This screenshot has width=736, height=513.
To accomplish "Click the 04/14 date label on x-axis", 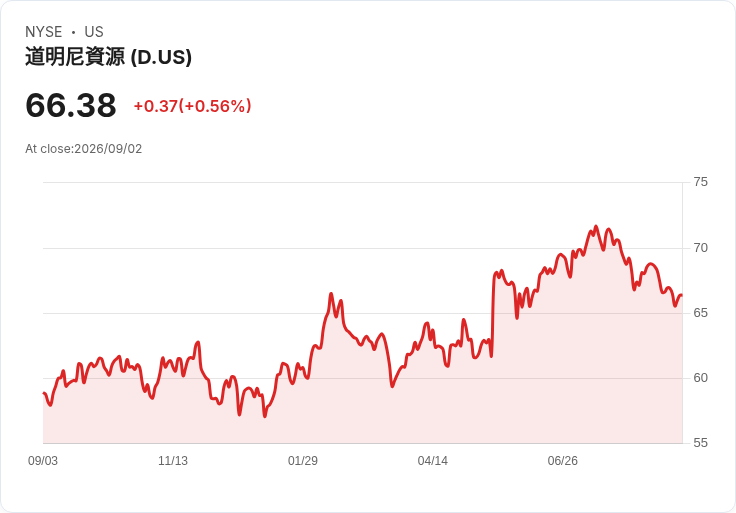I will tap(433, 461).
